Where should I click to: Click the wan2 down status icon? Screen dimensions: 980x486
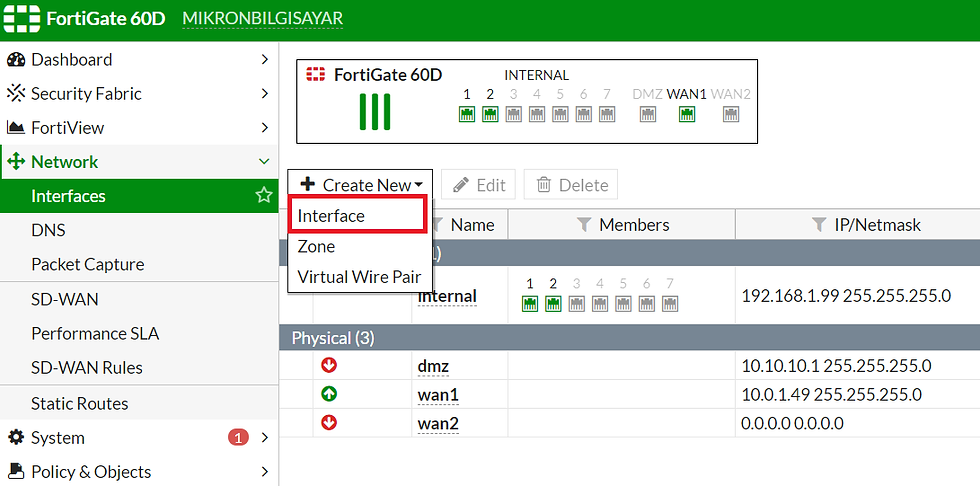pyautogui.click(x=329, y=423)
